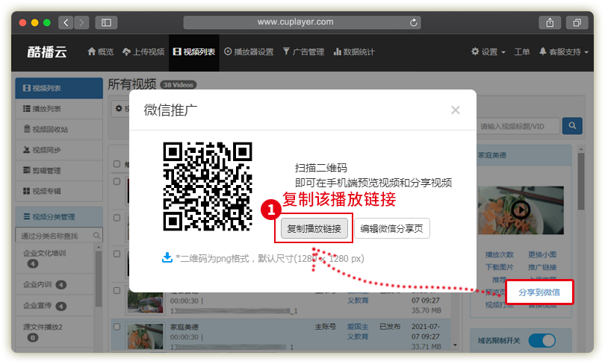Click the 分享到微信 link
Image resolution: width=605 pixels, height=364 pixels.
(x=539, y=292)
